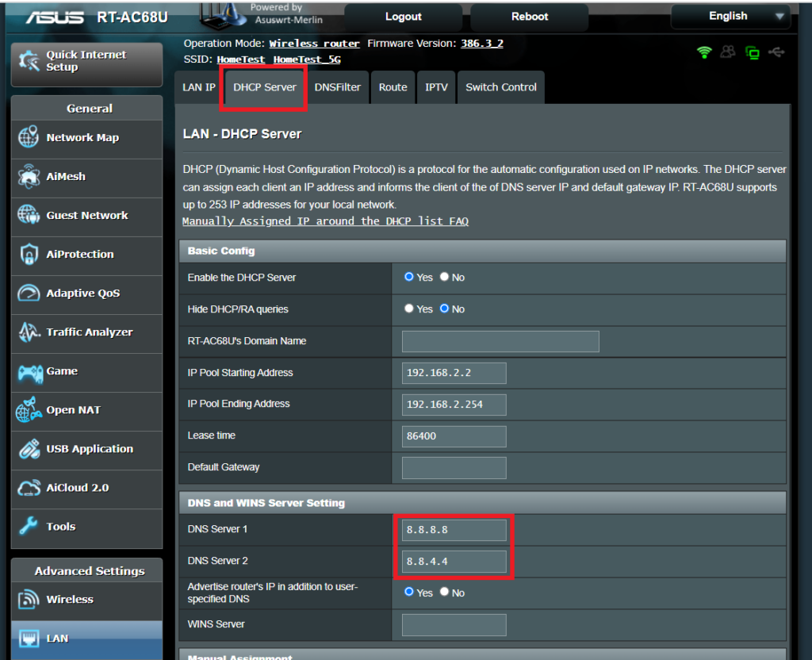Open the English language dropdown
Screen dimensions: 812x660
[730, 17]
